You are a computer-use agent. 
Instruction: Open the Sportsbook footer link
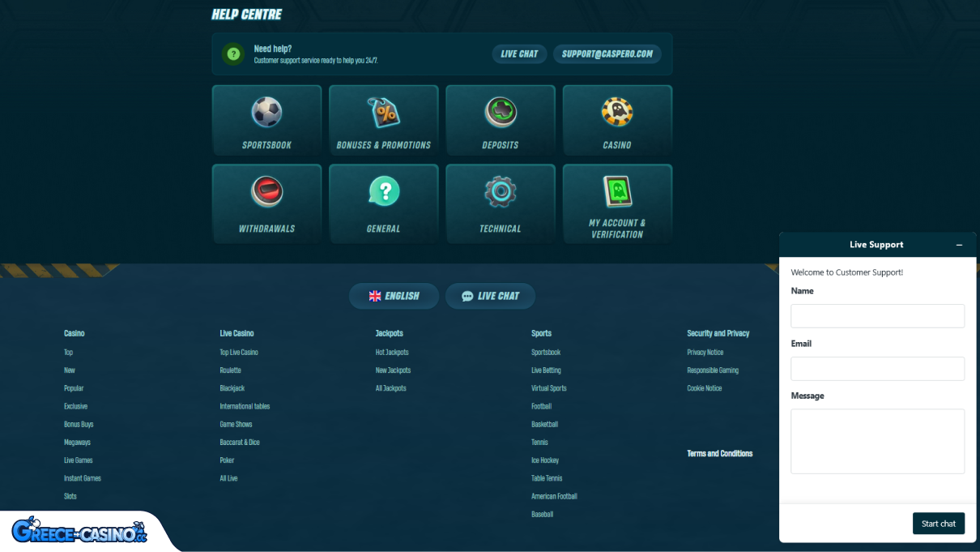pos(546,353)
